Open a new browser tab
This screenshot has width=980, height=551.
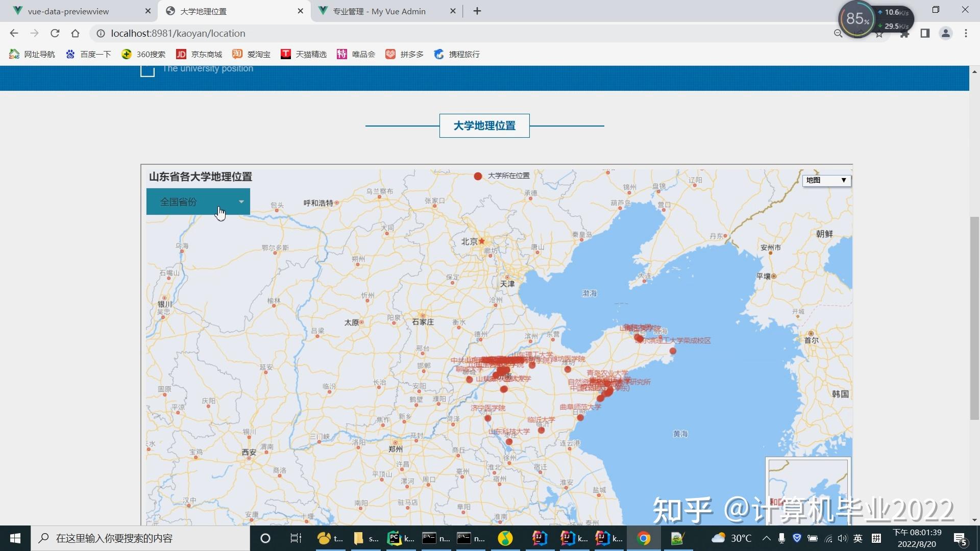click(x=477, y=11)
